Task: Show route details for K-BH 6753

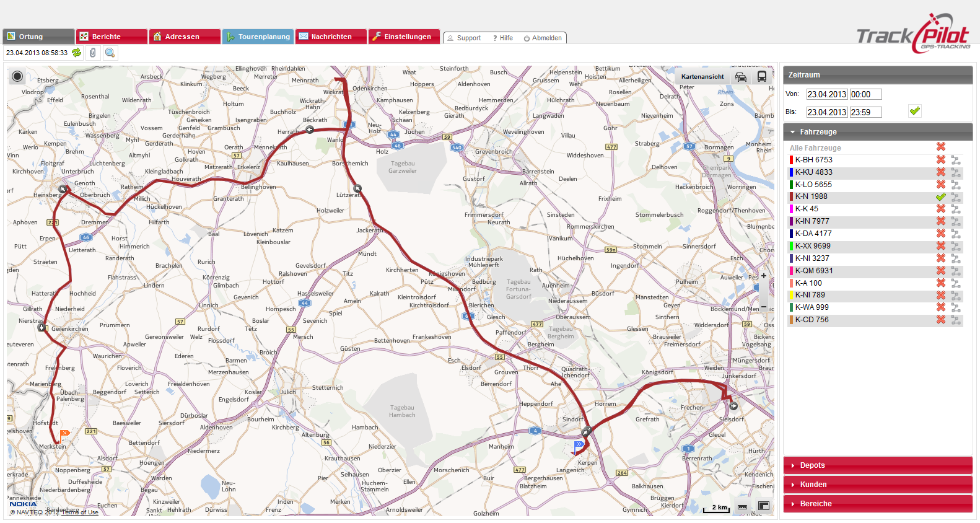Action: 956,160
